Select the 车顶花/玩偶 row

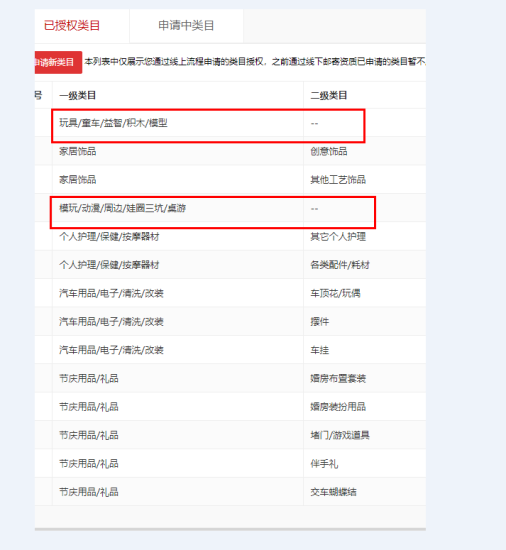point(230,293)
